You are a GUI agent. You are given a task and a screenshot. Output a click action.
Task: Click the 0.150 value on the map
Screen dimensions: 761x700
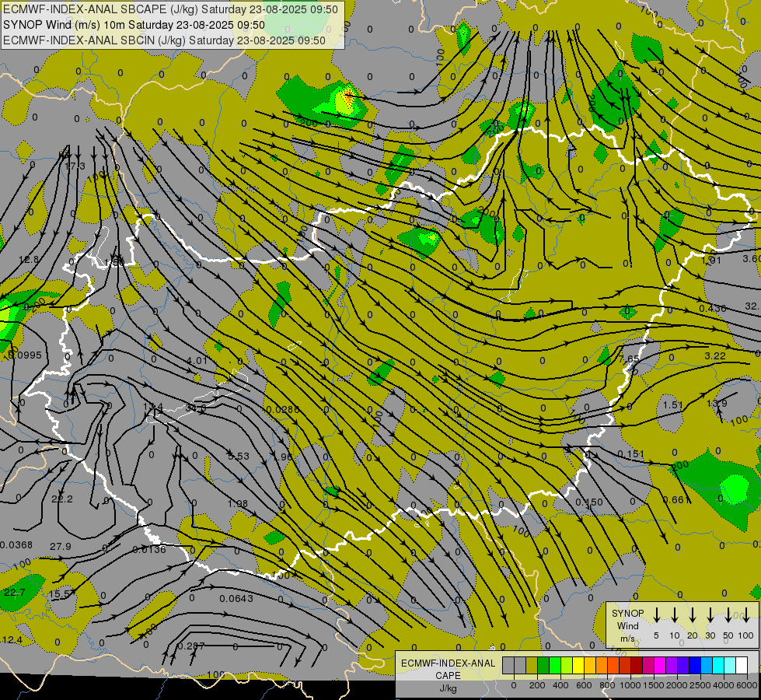(x=589, y=502)
